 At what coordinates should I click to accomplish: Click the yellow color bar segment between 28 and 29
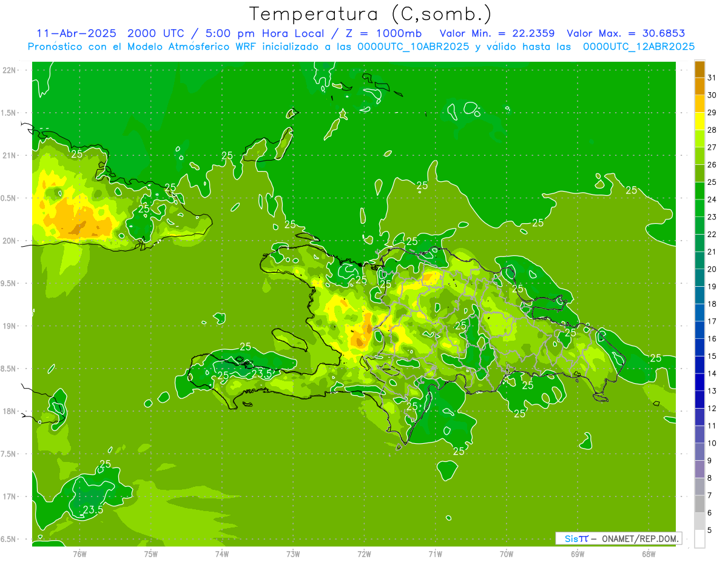(x=699, y=121)
